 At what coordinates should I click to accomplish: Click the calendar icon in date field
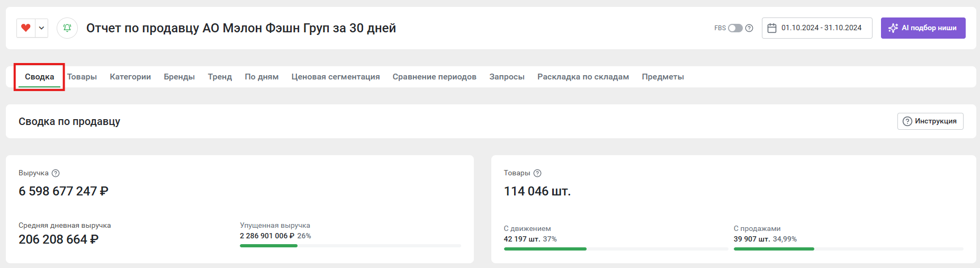click(772, 28)
